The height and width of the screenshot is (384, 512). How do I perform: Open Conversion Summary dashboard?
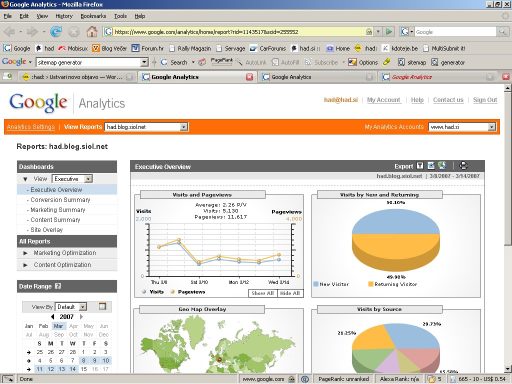click(60, 200)
